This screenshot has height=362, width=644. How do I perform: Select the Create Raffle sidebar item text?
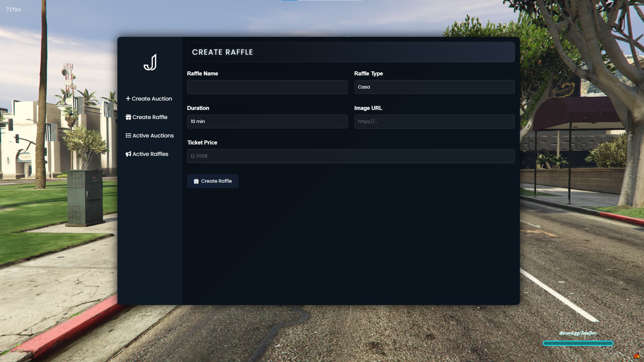pos(150,117)
